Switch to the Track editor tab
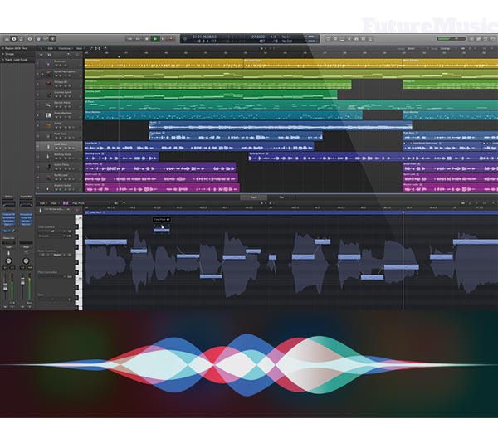 [x=254, y=197]
